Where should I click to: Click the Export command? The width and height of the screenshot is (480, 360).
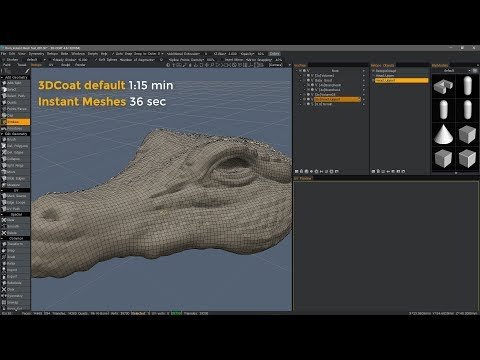point(15,276)
